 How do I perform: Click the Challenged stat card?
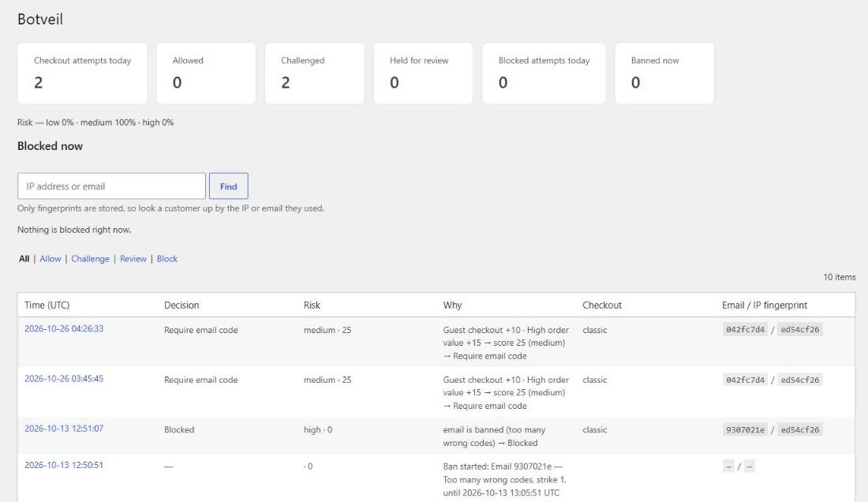coord(314,73)
